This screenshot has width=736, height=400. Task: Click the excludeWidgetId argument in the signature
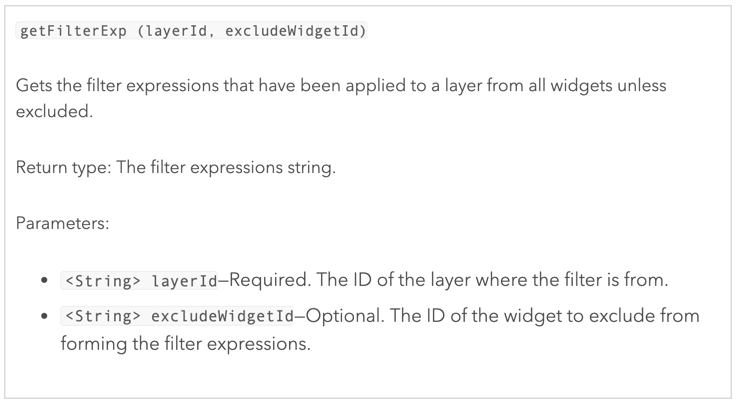295,31
